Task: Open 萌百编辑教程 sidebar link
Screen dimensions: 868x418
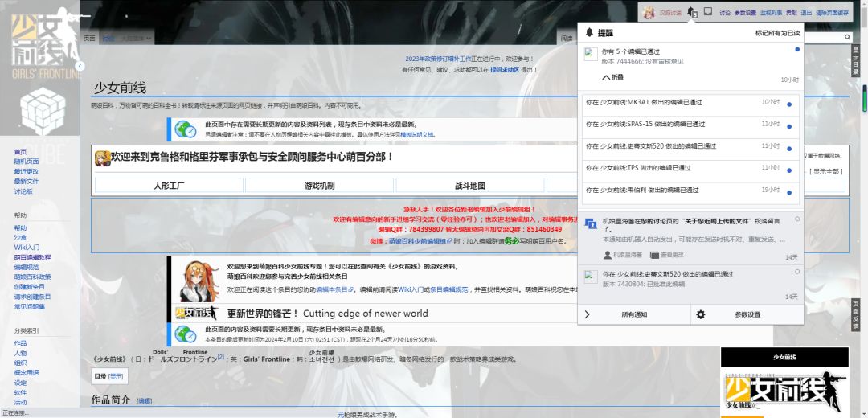Action: [x=33, y=257]
